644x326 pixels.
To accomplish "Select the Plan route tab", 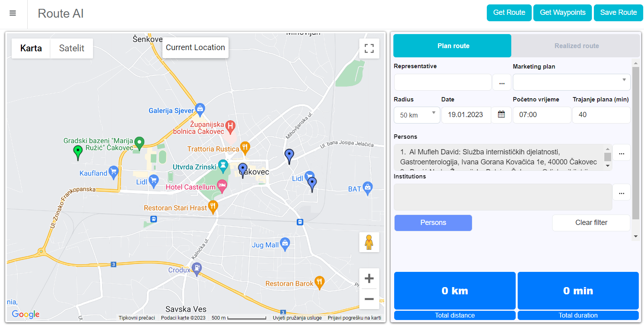I will tap(453, 46).
